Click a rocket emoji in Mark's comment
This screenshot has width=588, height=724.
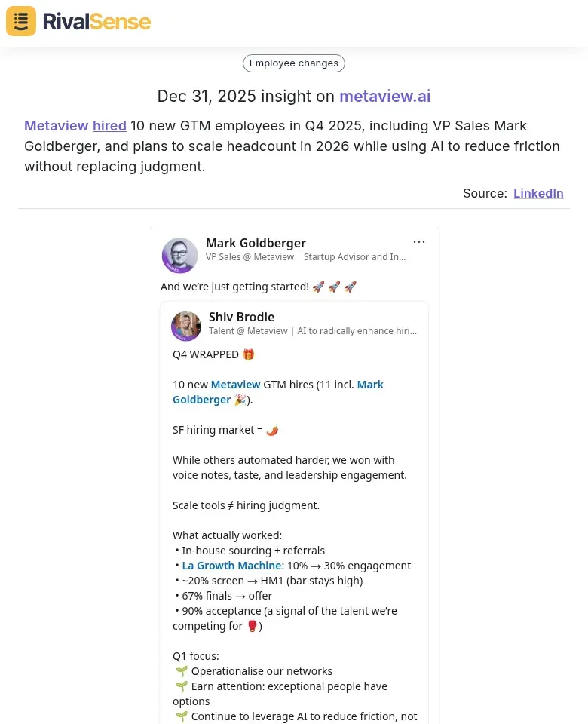318,287
